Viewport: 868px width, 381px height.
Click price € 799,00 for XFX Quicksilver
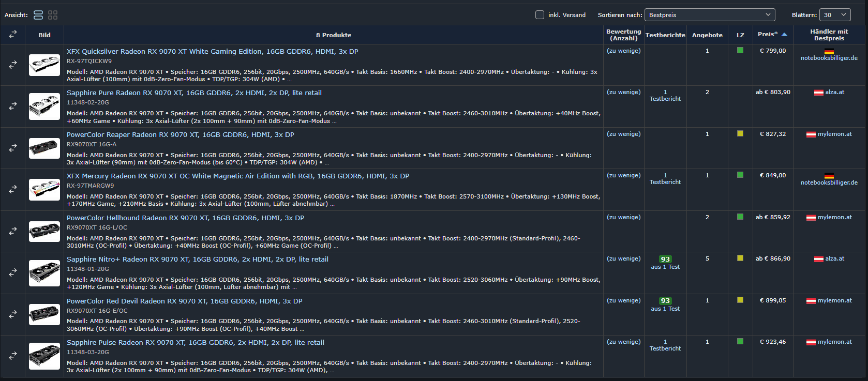[773, 51]
